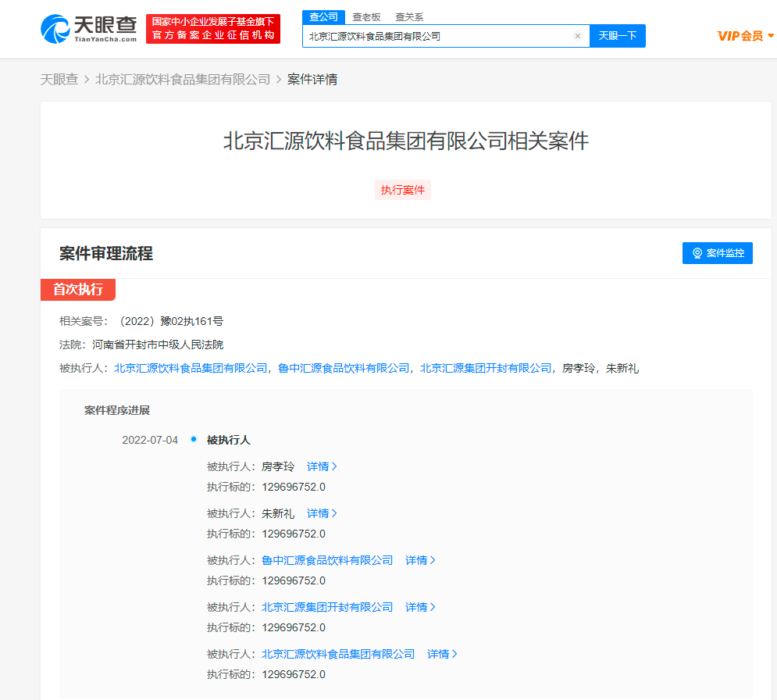777x700 pixels.
Task: Open 北京汇源饮料食品集团有限公司 in the top 被执行人 line
Action: point(191,368)
